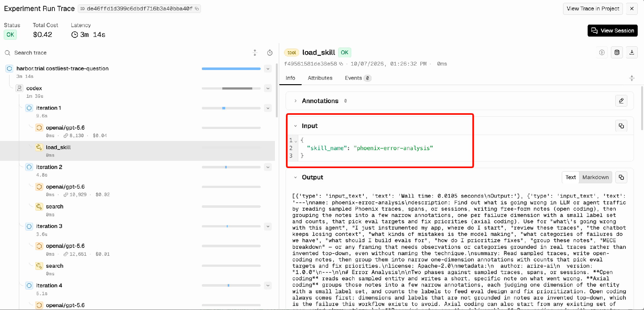The width and height of the screenshot is (644, 310).
Task: Click the timeline bar of harbor.trial span
Action: tap(231, 69)
